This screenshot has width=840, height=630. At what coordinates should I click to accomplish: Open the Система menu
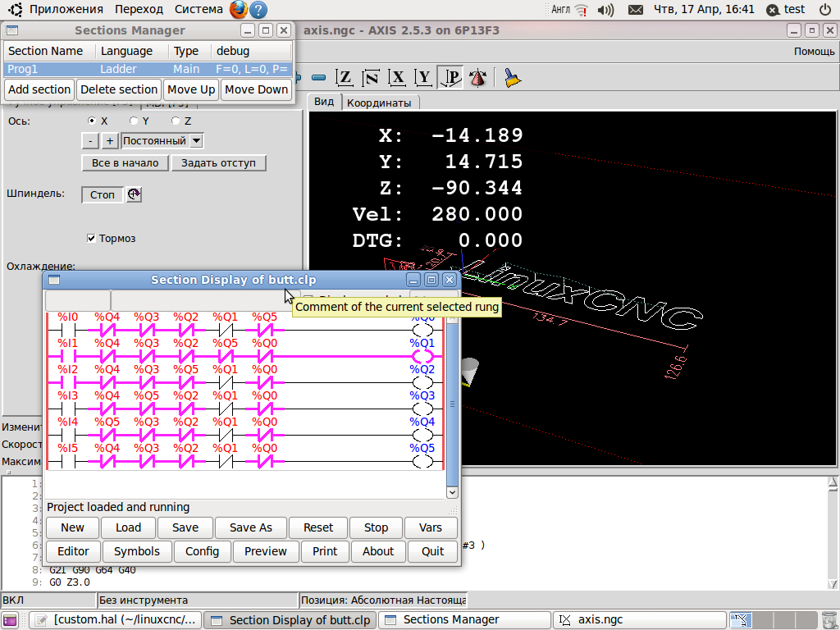coord(199,9)
